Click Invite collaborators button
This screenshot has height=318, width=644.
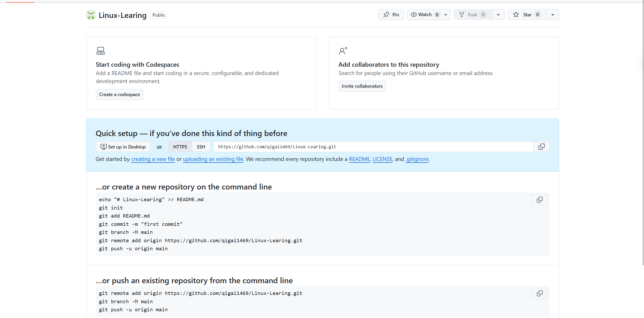coord(362,86)
